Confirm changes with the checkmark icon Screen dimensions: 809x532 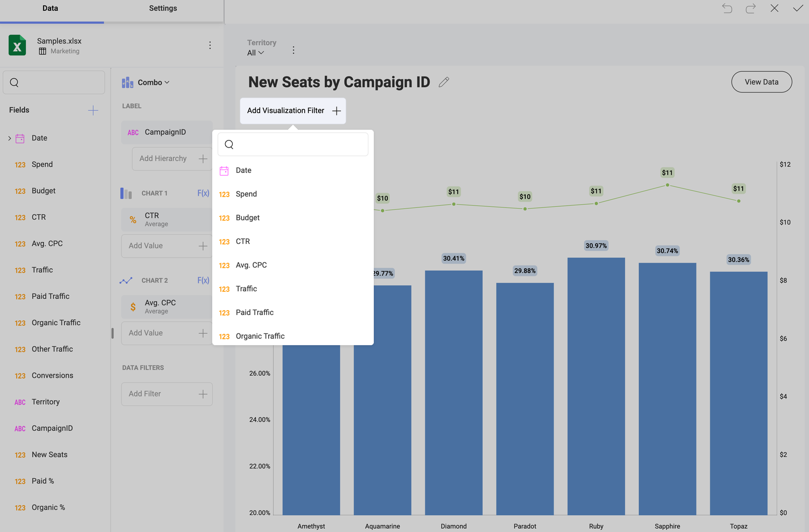point(798,8)
